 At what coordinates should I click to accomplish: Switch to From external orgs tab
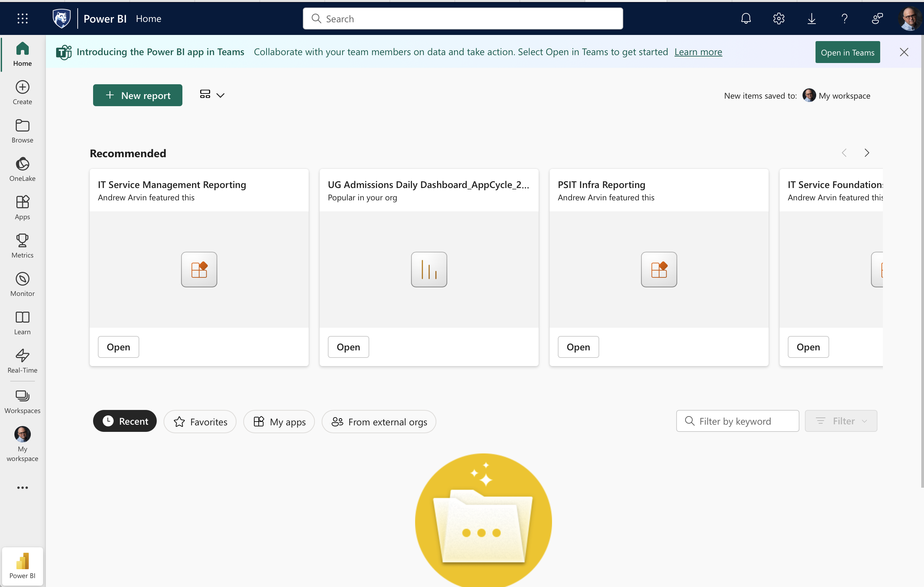(379, 422)
